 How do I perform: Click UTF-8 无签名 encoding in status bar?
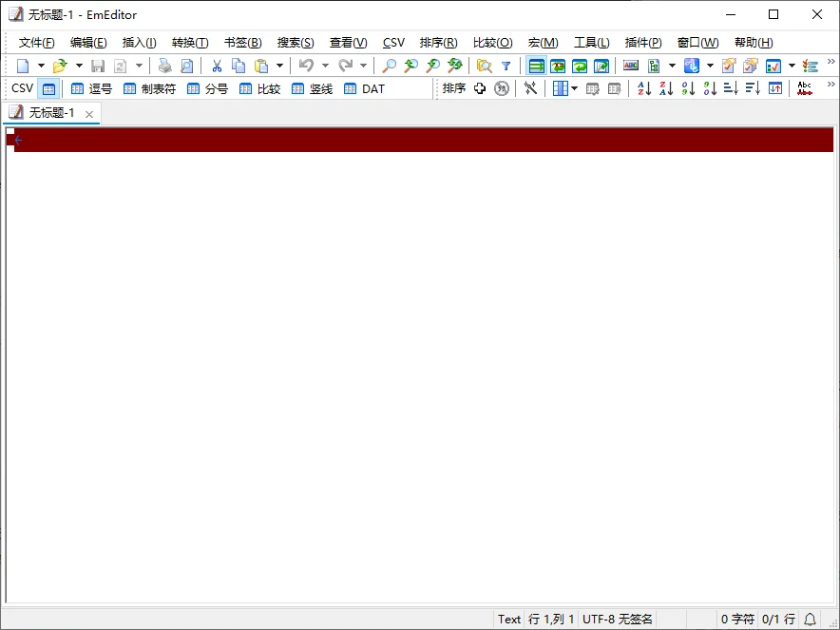pyautogui.click(x=617, y=620)
